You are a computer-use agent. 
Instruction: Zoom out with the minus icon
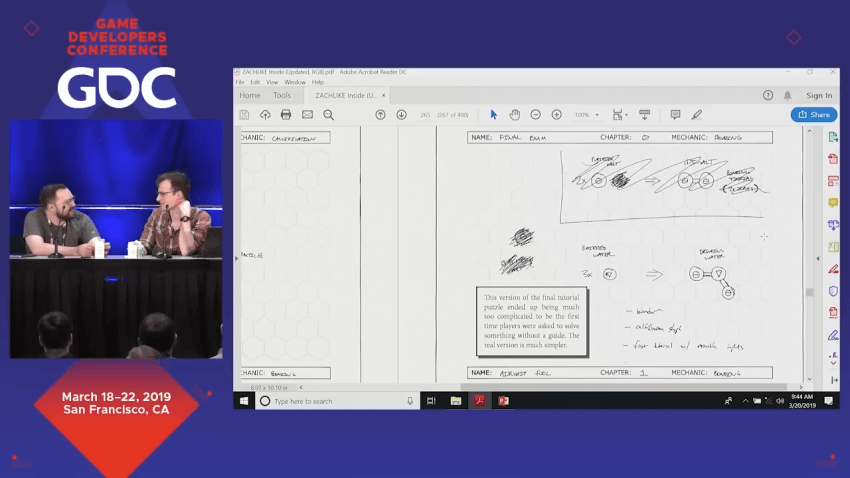(536, 115)
